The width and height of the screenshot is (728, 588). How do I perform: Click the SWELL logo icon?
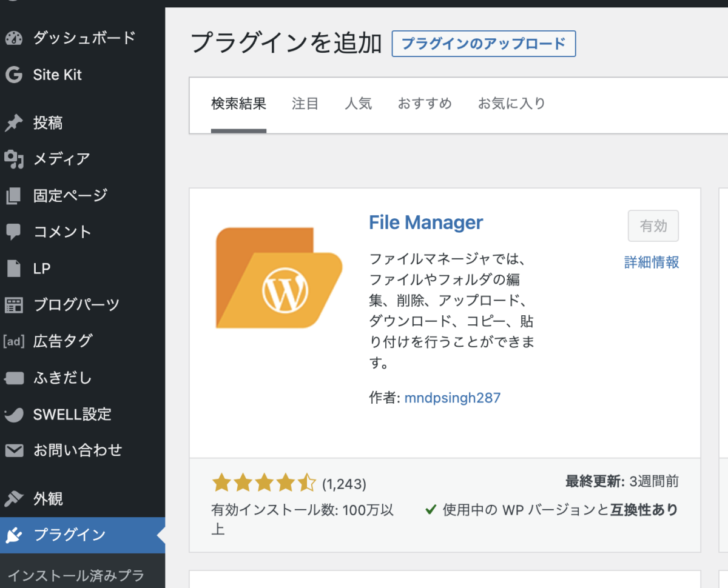(x=13, y=414)
